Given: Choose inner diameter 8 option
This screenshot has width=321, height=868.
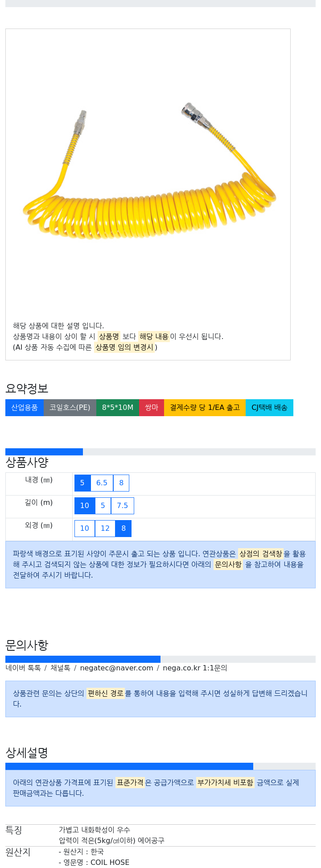Looking at the screenshot, I should [121, 483].
